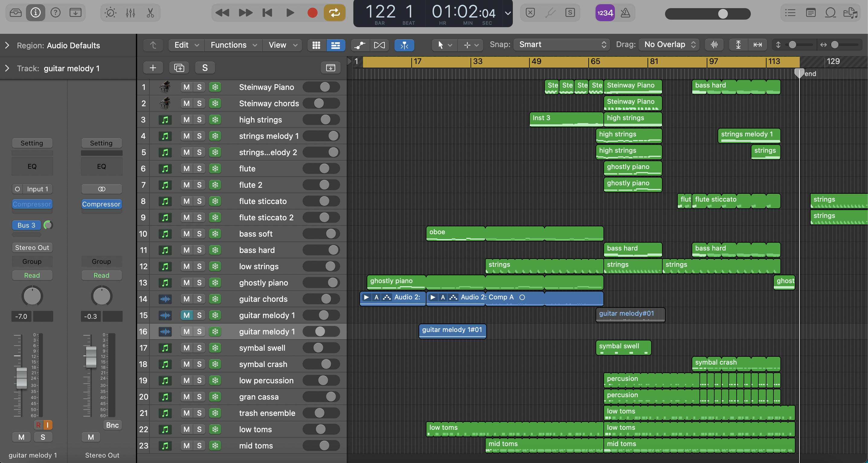The image size is (868, 463).
Task: Click the duplicate track icon
Action: click(179, 68)
